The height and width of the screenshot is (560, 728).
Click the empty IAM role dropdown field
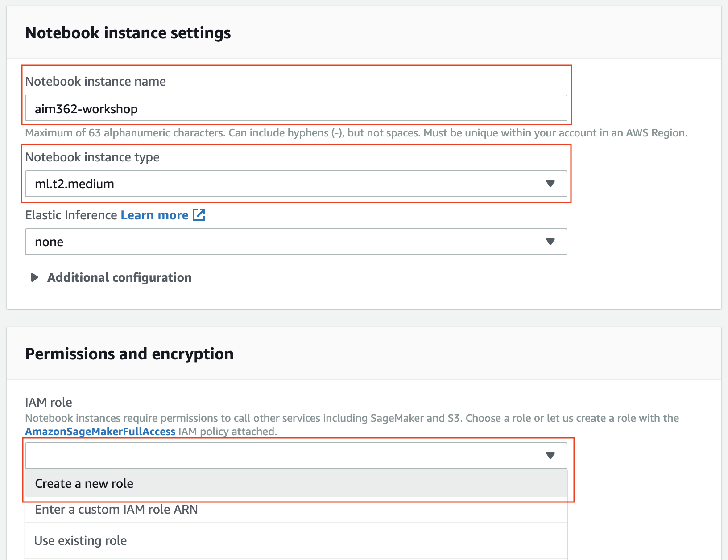285,456
